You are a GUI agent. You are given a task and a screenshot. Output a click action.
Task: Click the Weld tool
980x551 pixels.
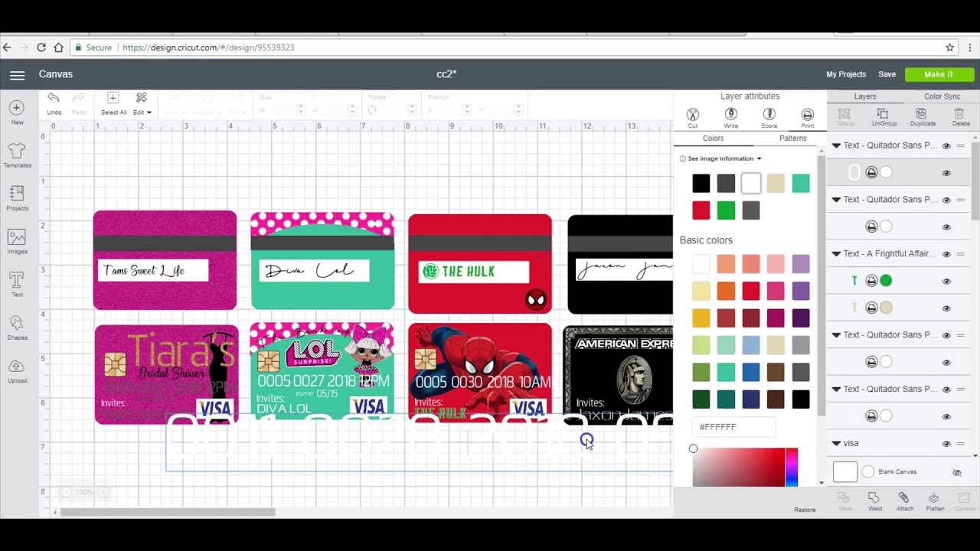pos(874,502)
